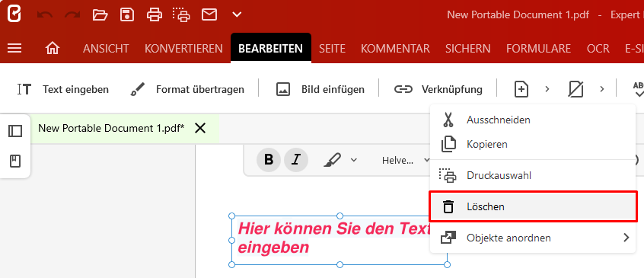
Task: Choose Druckauswahl from context menu
Action: click(533, 176)
